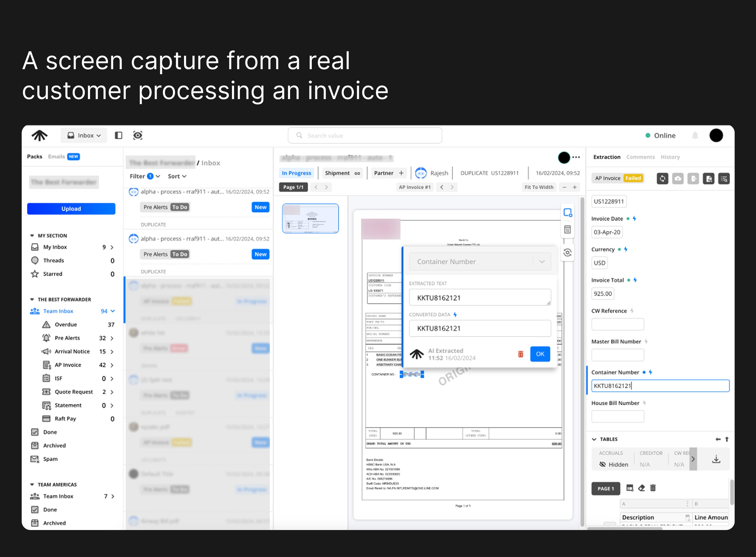
Task: Click the red trash icon in popup
Action: (x=520, y=354)
